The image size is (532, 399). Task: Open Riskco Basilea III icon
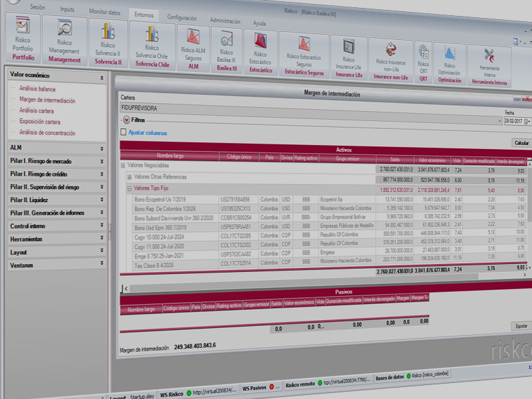point(226,39)
